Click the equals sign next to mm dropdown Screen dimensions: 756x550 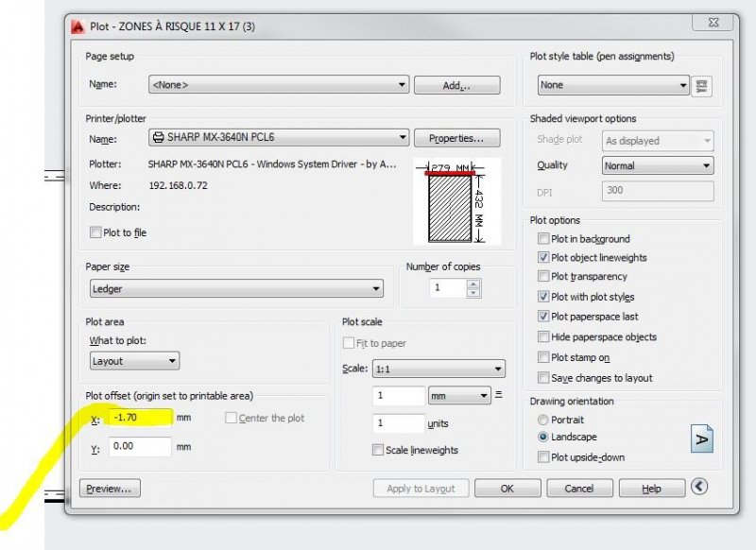coord(499,395)
